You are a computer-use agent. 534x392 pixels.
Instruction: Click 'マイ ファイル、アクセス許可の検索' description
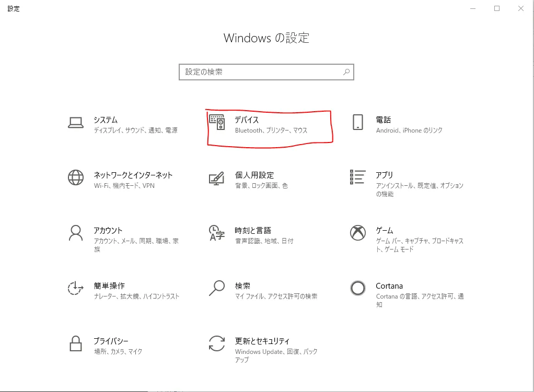coord(276,296)
